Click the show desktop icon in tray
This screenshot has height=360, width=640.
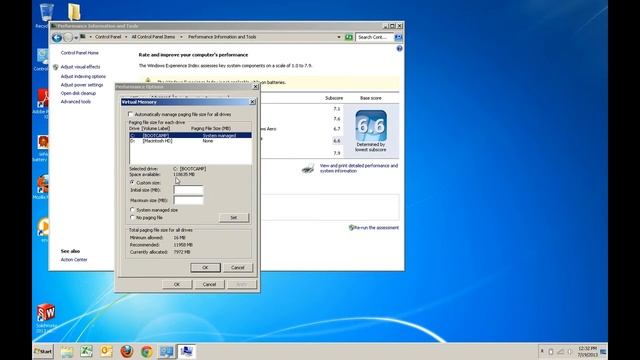[603, 352]
